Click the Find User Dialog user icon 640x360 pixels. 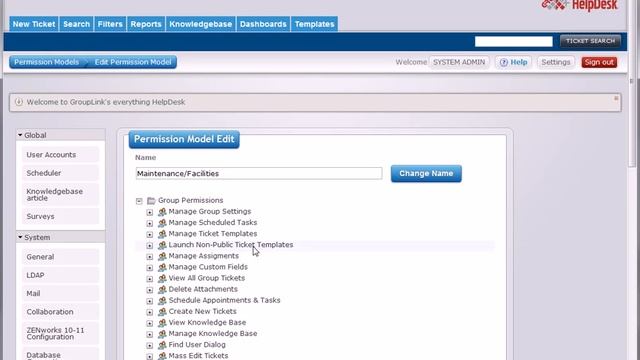tap(162, 345)
